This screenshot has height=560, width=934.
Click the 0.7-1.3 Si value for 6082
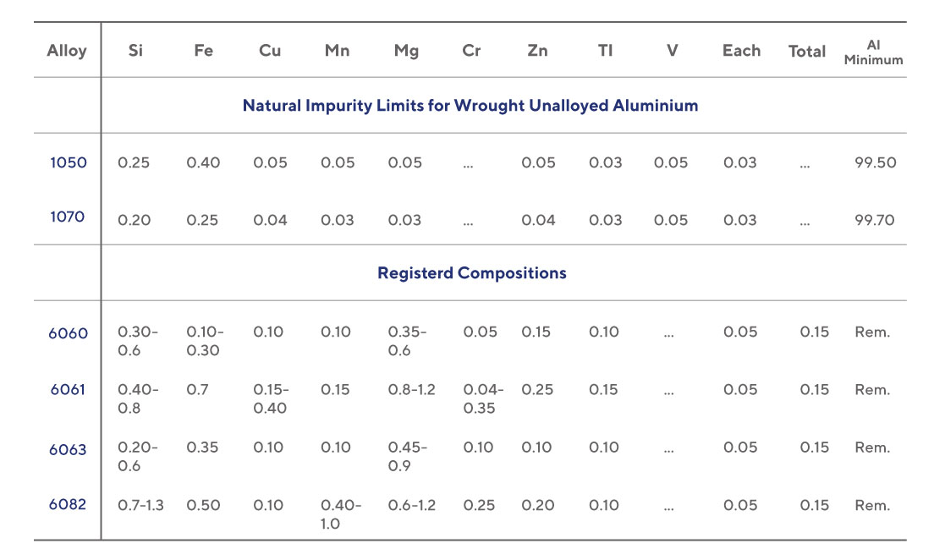[x=140, y=505]
